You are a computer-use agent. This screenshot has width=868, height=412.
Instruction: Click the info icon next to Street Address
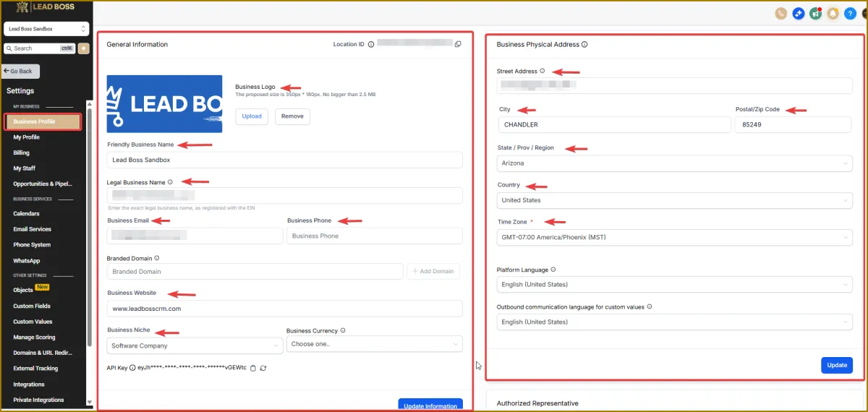542,71
